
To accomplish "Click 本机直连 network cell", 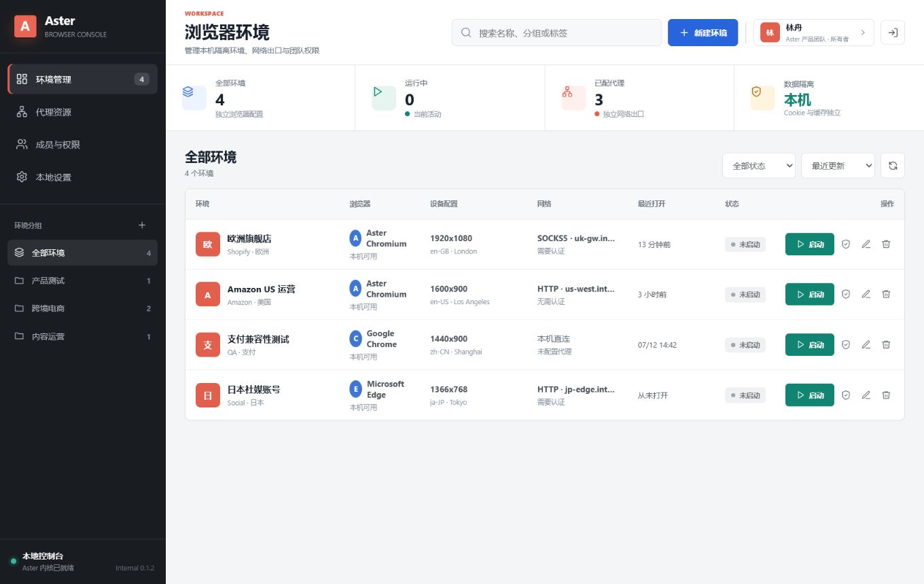I will 554,338.
